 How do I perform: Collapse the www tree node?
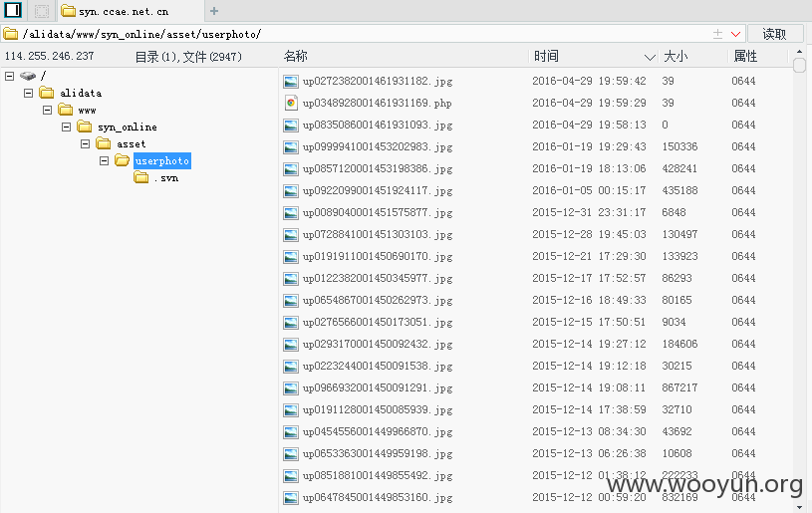47,111
